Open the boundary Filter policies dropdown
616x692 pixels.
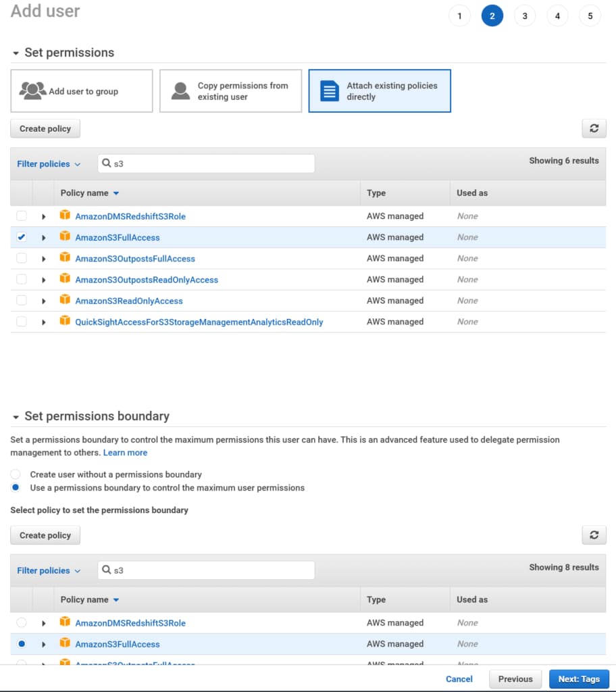point(49,570)
